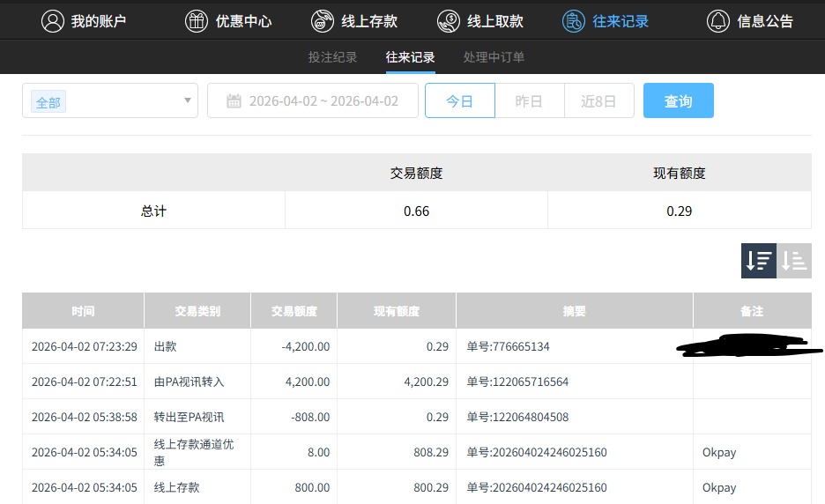Open the notification bell icon
Viewport: 825px width, 504px height.
point(718,21)
